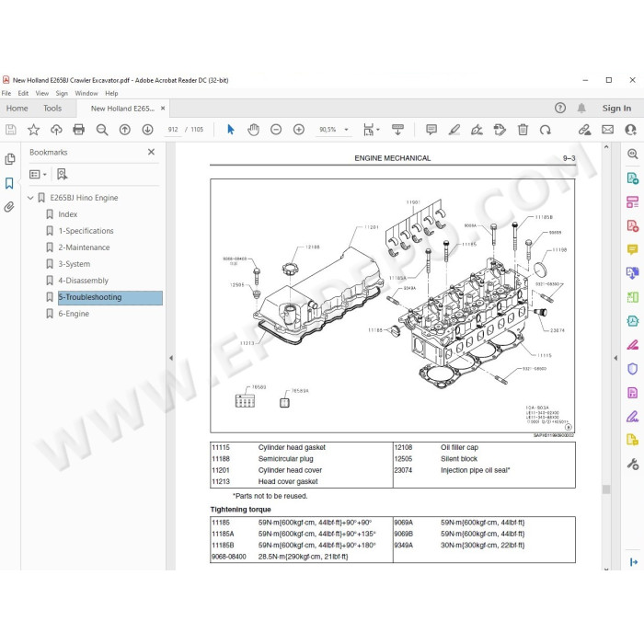The height and width of the screenshot is (644, 644).
Task: Add document to starred favorites
Action: [x=34, y=130]
